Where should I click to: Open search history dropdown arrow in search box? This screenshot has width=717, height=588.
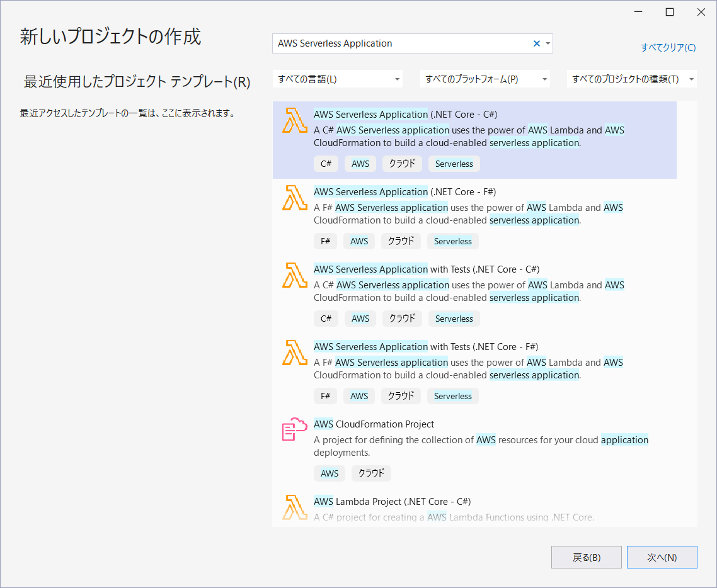point(548,43)
